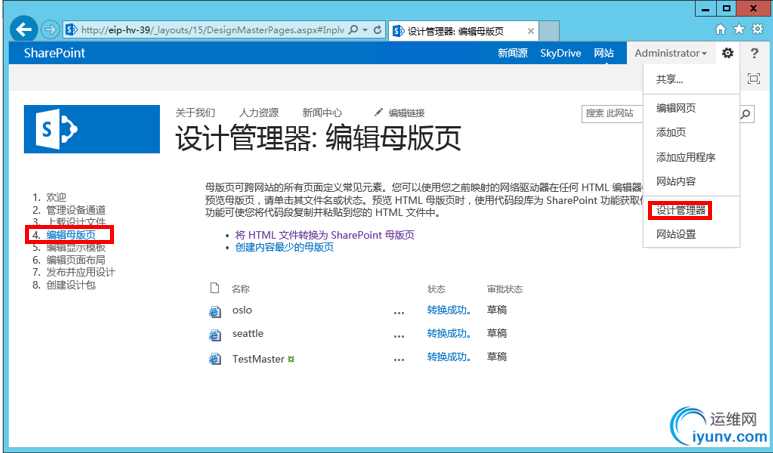Click the oslo master page file icon
The height and width of the screenshot is (453, 773).
(x=214, y=312)
